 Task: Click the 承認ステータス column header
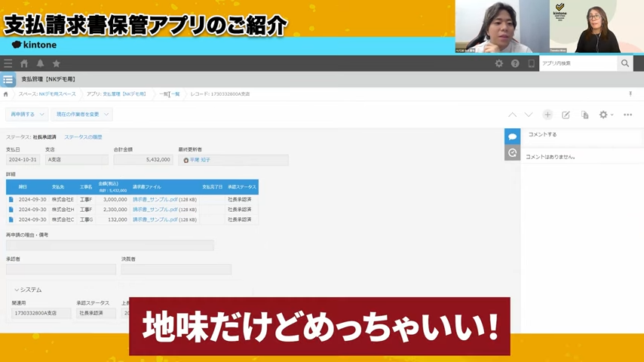pos(242,187)
